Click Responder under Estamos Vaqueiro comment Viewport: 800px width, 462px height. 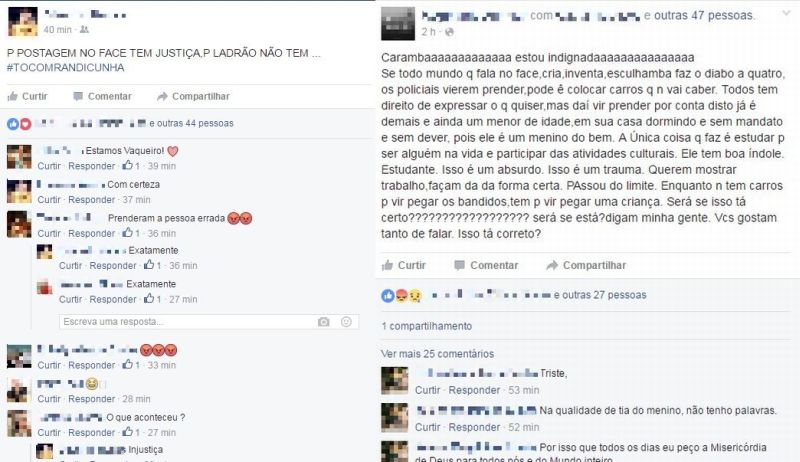point(92,166)
